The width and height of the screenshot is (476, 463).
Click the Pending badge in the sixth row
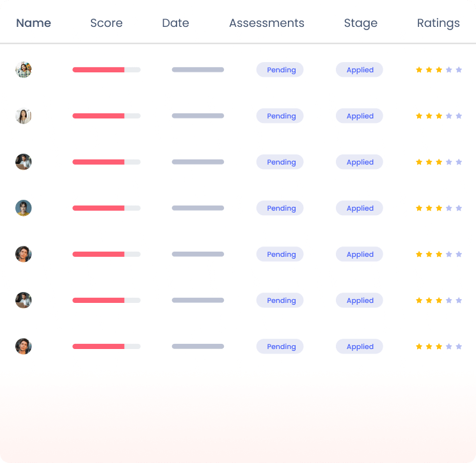[x=280, y=300]
